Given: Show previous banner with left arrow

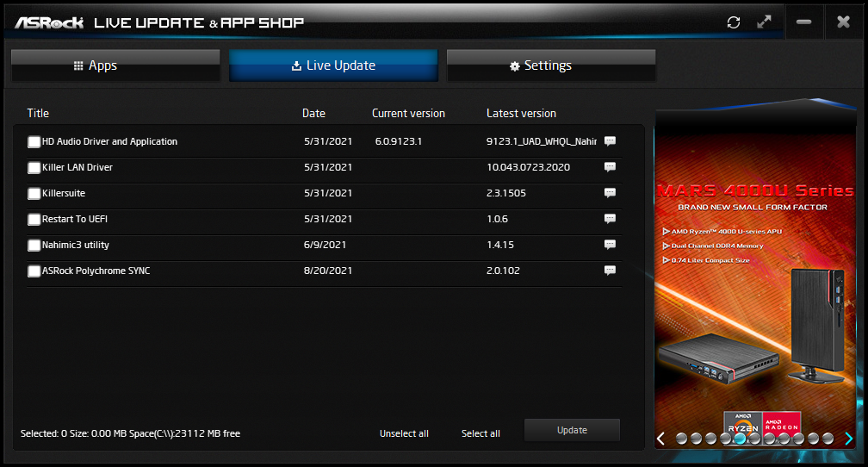Looking at the screenshot, I should (x=661, y=439).
